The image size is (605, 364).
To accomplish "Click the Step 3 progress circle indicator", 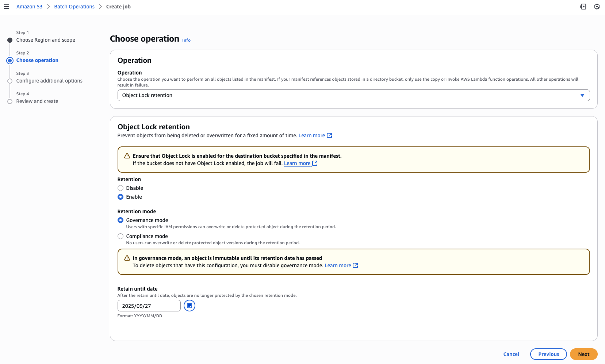I will tap(10, 81).
